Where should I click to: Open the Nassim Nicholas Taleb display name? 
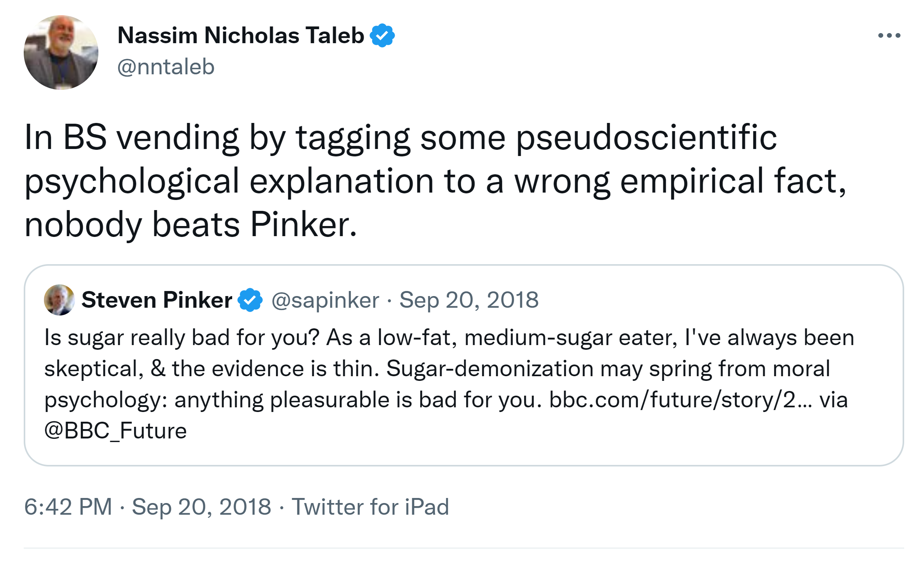click(x=241, y=35)
